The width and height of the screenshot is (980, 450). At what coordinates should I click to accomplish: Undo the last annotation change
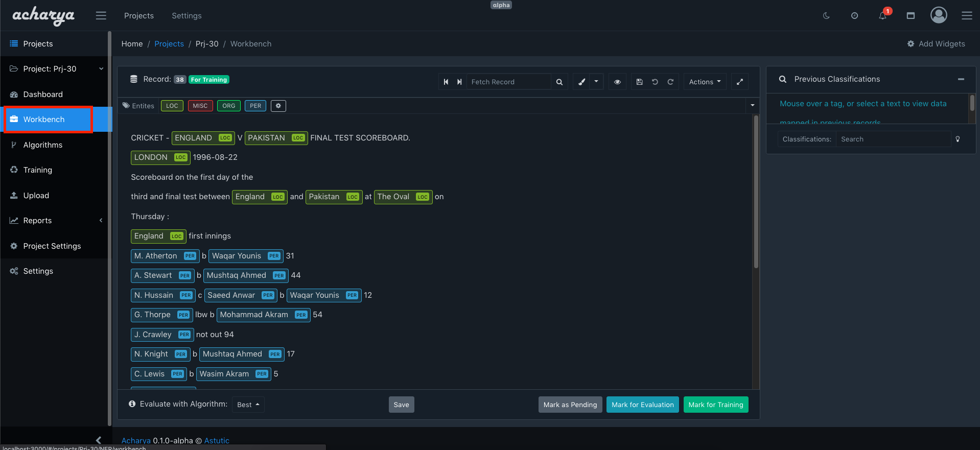pyautogui.click(x=655, y=82)
